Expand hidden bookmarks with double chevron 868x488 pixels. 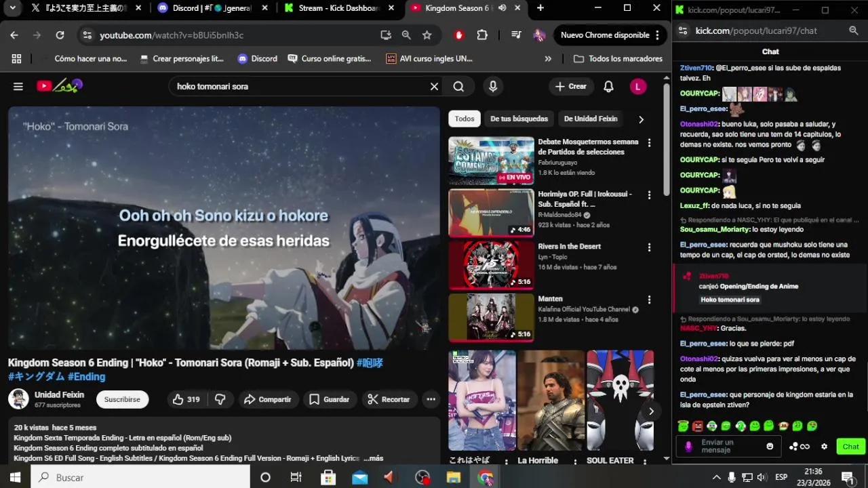click(x=548, y=59)
